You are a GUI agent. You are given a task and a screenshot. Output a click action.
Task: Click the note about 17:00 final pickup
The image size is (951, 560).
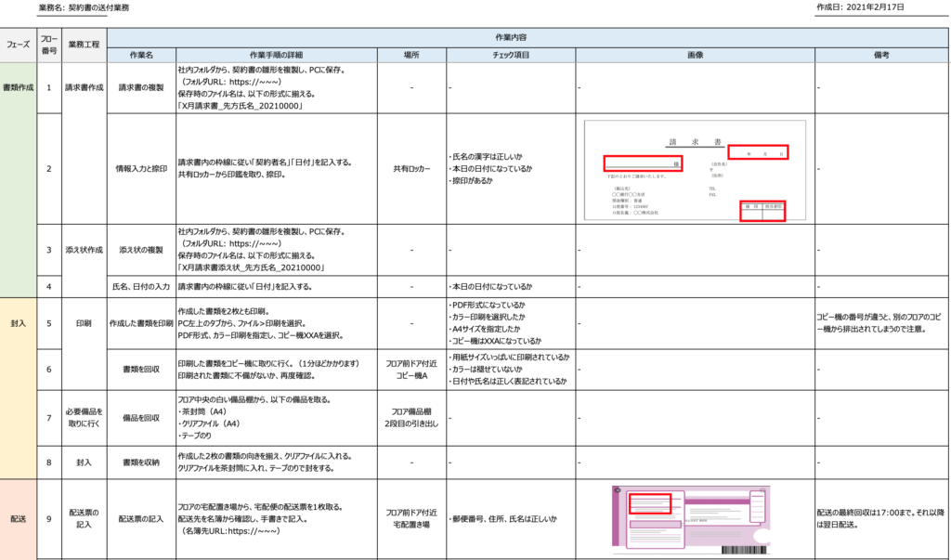pos(880,518)
